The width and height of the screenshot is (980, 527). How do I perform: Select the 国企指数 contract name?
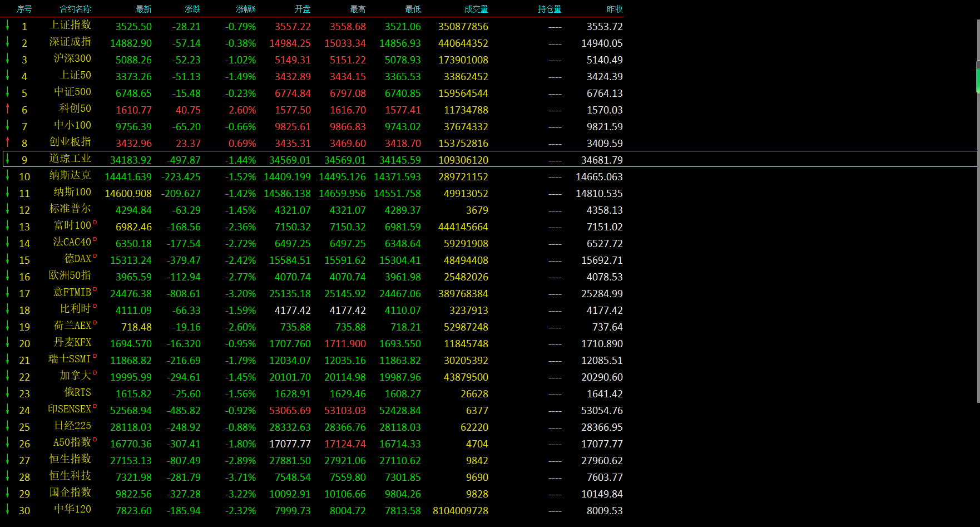point(70,492)
